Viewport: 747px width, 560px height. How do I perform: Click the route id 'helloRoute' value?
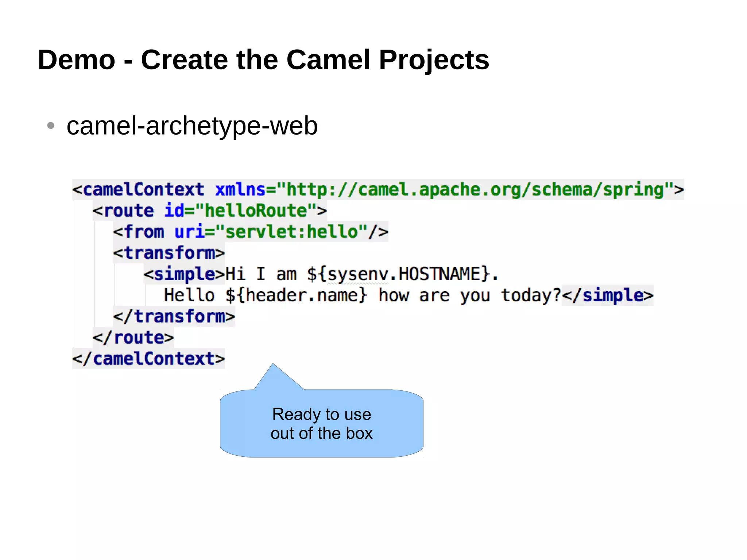click(x=256, y=211)
